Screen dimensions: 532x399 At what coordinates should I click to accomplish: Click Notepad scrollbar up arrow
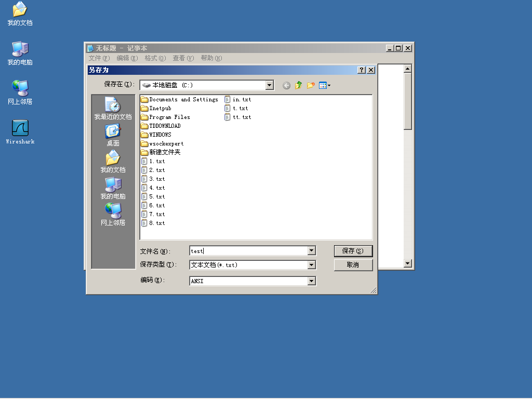click(408, 69)
